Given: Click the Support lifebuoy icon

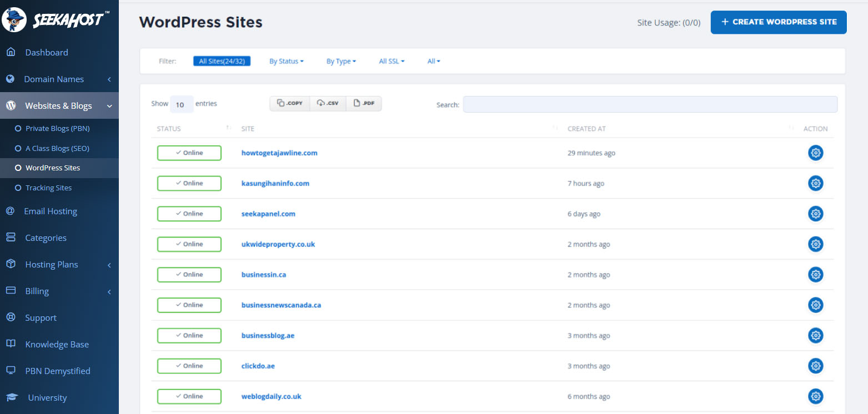Looking at the screenshot, I should click(11, 317).
